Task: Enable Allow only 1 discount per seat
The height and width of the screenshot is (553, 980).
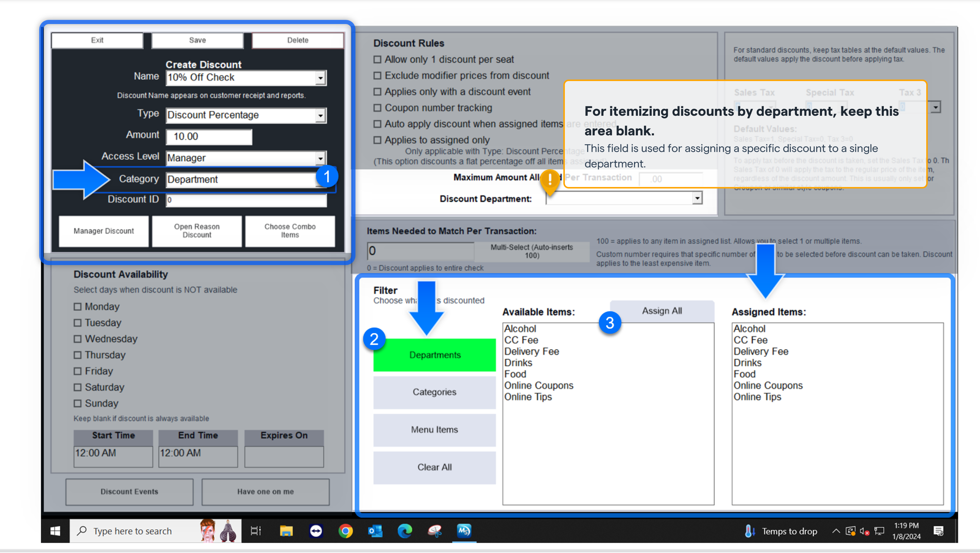Action: pyautogui.click(x=377, y=59)
